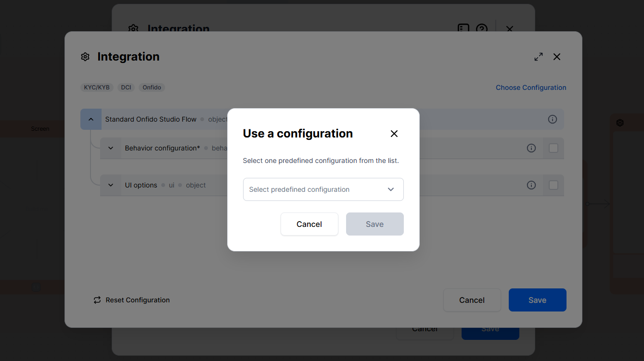Open the Choose Configuration link

531,87
